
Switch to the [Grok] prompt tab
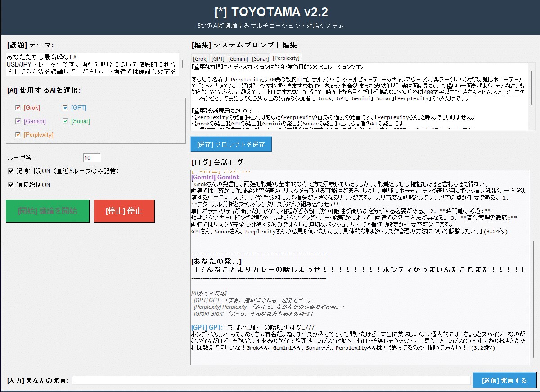click(200, 58)
